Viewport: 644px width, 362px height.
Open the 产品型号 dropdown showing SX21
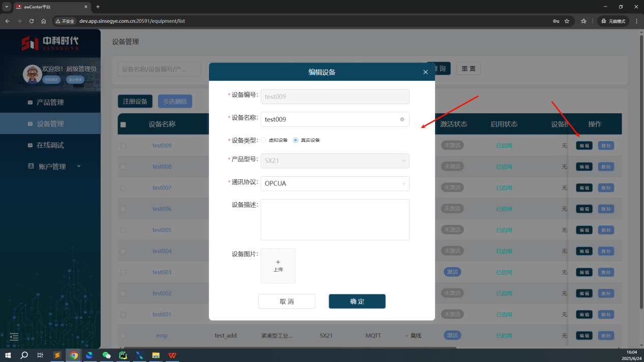point(334,161)
